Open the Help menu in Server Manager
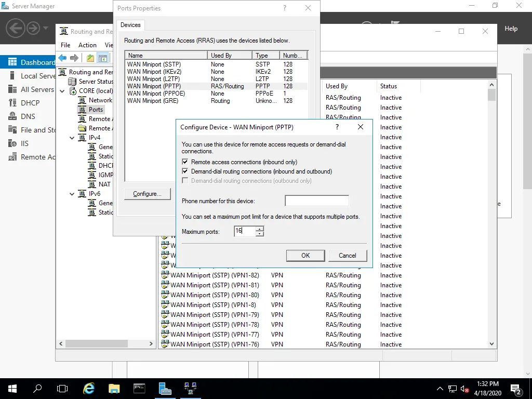Viewport: 532px width, 399px height. click(x=511, y=29)
